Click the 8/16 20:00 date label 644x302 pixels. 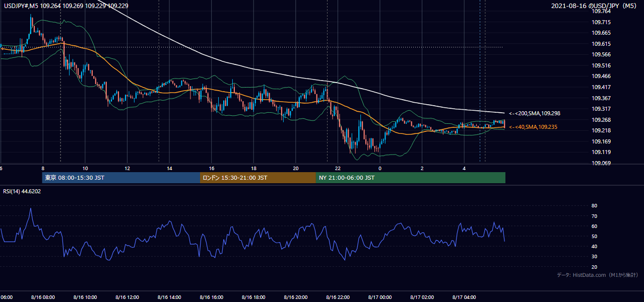click(296, 297)
